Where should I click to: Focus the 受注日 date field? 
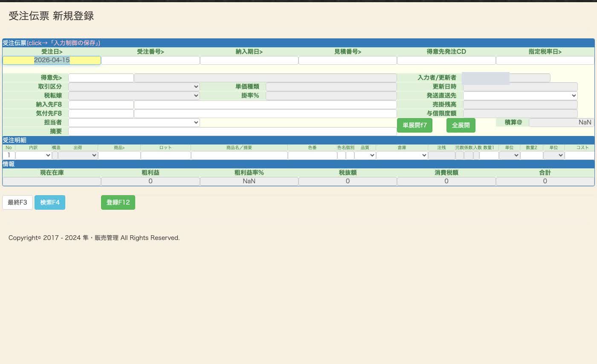pos(52,60)
